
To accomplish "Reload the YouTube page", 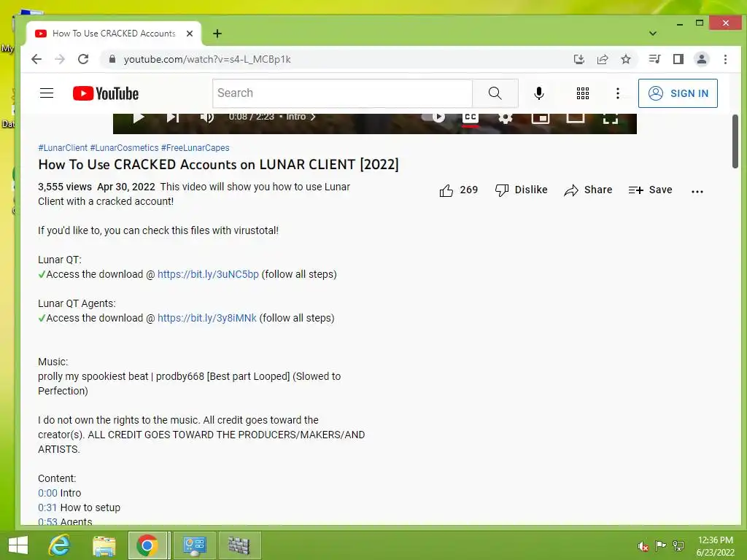I will 83,59.
